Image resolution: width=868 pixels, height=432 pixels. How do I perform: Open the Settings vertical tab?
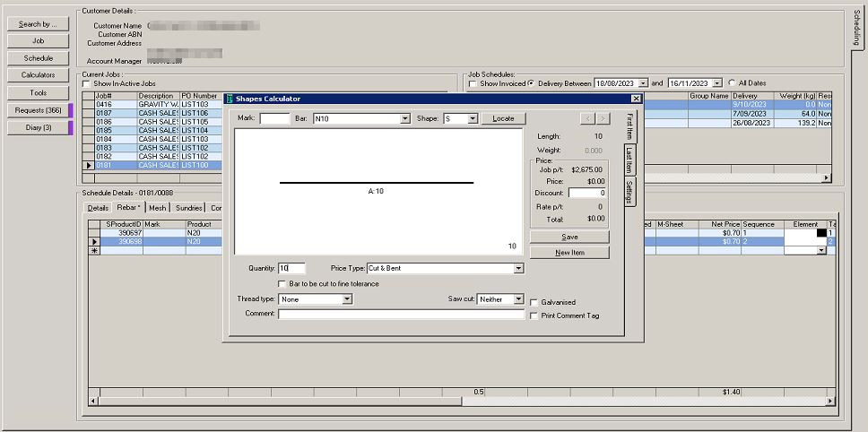click(x=629, y=192)
